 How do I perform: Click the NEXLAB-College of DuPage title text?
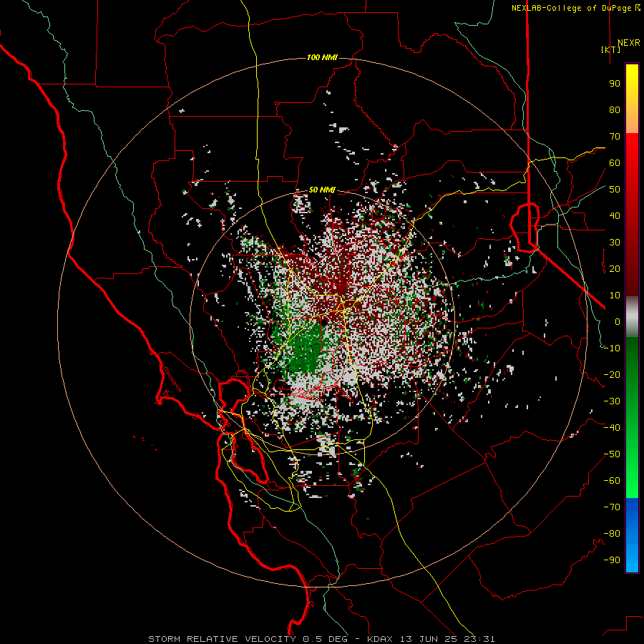pos(576,8)
